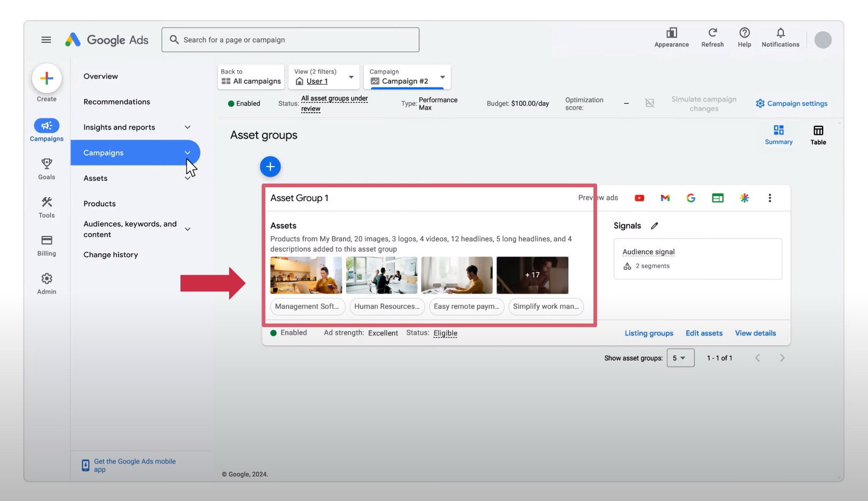
Task: Add a new asset group with plus button
Action: pos(270,167)
